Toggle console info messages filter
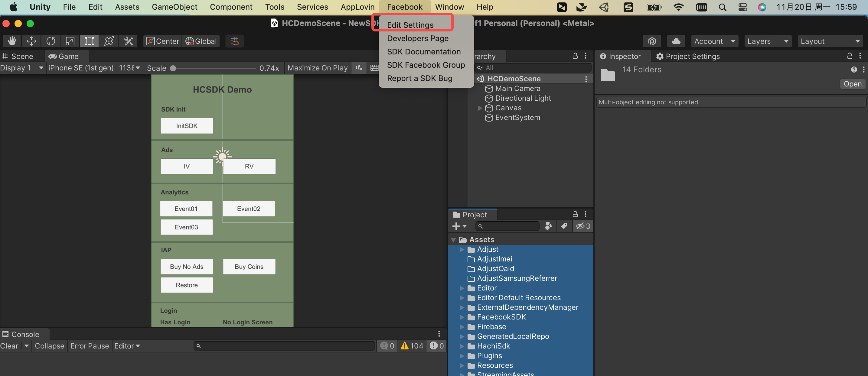 point(387,346)
